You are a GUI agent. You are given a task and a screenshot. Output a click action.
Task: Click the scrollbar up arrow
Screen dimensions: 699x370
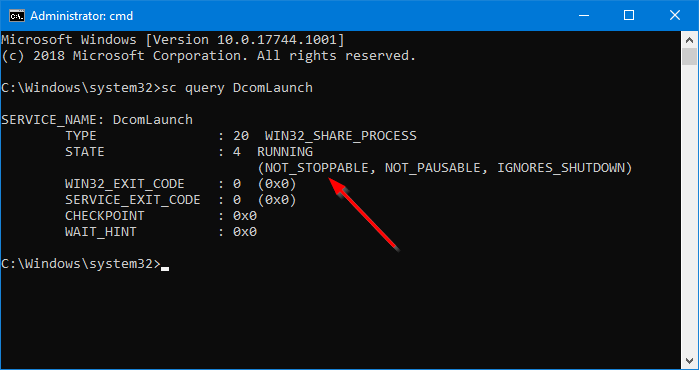(689, 40)
